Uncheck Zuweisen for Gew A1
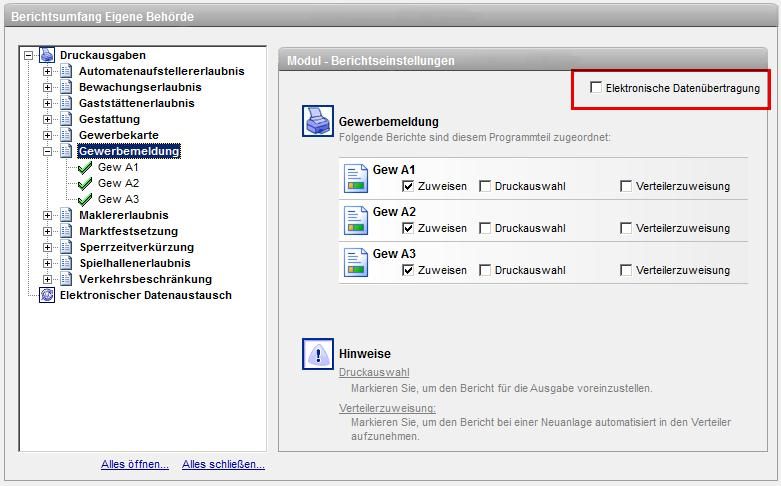 pyautogui.click(x=408, y=186)
